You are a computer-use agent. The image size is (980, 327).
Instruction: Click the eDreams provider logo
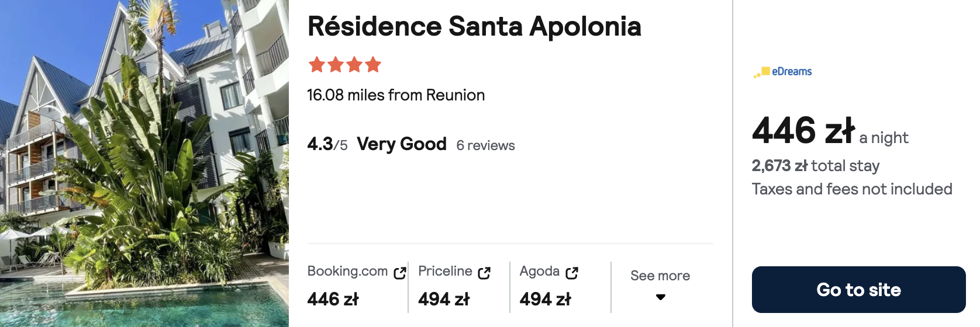pos(782,72)
